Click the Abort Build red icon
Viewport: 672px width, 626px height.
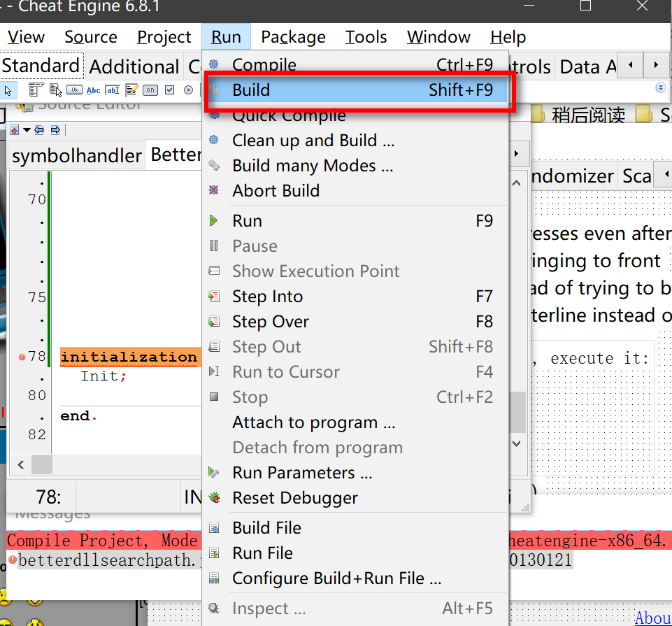pos(213,190)
